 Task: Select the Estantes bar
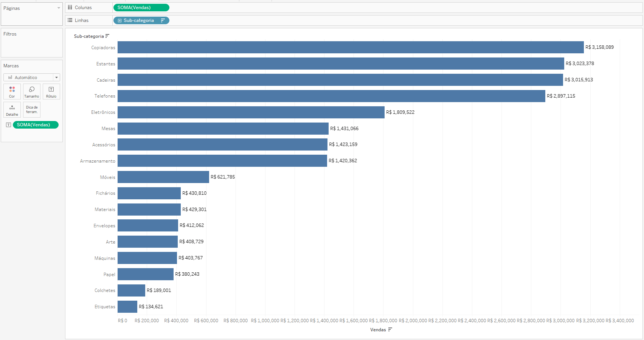(x=341, y=64)
